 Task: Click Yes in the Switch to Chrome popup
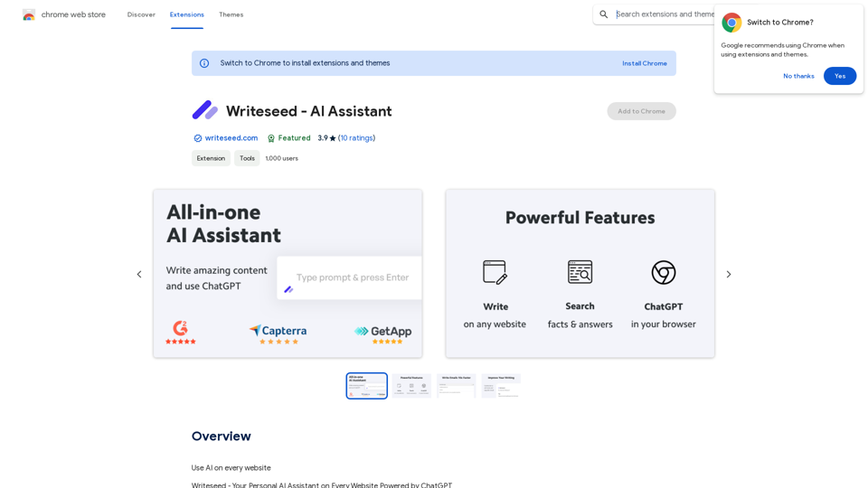pos(839,76)
